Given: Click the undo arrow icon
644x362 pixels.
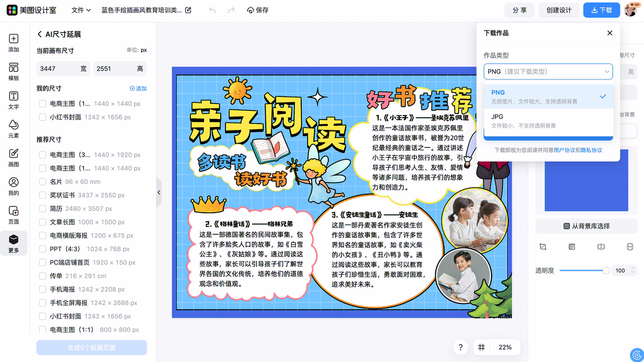Looking at the screenshot, I should 212,10.
